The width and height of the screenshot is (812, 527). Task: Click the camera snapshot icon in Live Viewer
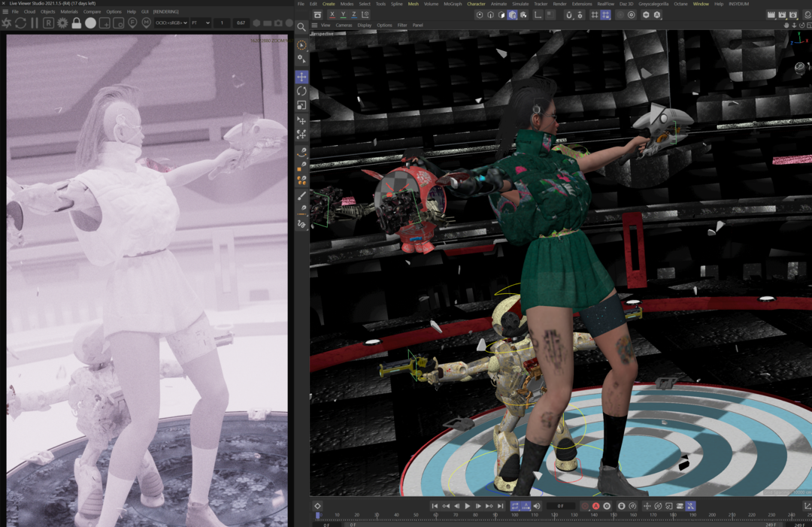tap(279, 23)
